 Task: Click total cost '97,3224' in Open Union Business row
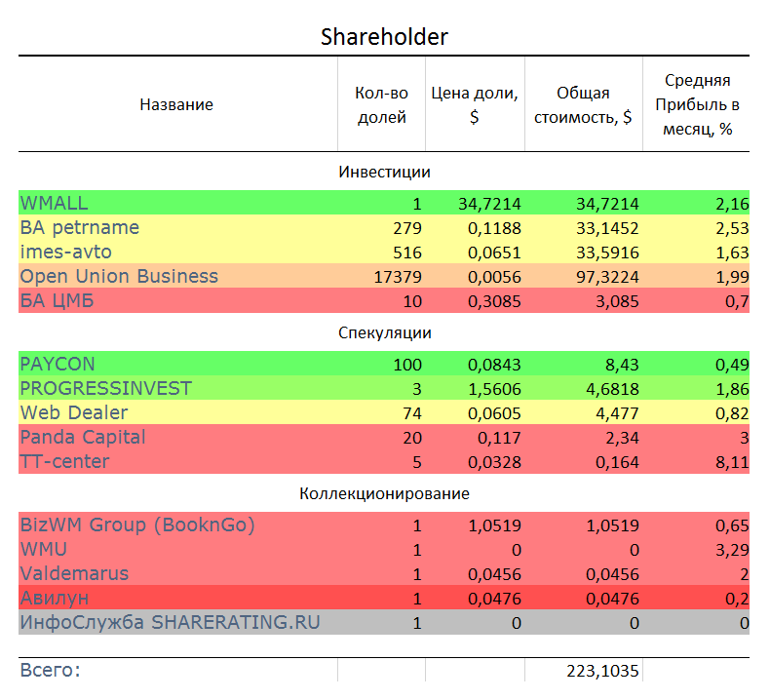(607, 277)
